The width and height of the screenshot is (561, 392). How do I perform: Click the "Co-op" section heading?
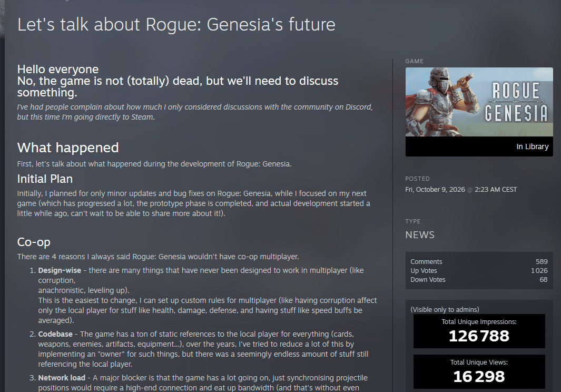(x=34, y=242)
